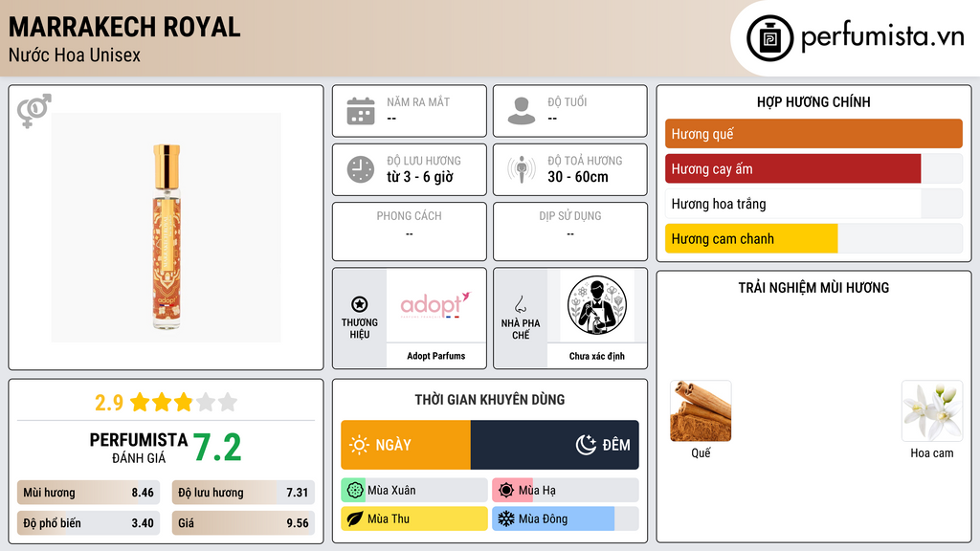The image size is (980, 551).
Task: Click the adopt brand logo
Action: point(435,305)
